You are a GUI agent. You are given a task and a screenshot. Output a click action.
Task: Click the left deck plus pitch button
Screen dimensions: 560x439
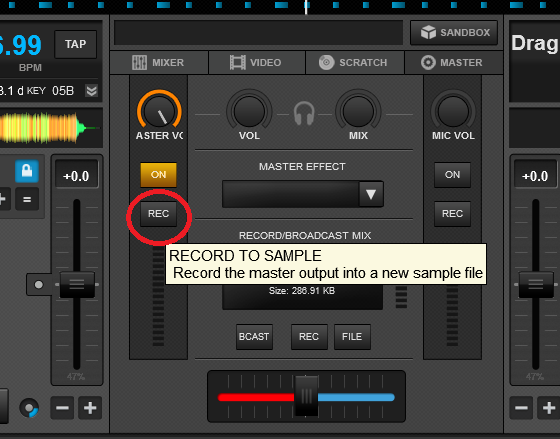pos(90,408)
